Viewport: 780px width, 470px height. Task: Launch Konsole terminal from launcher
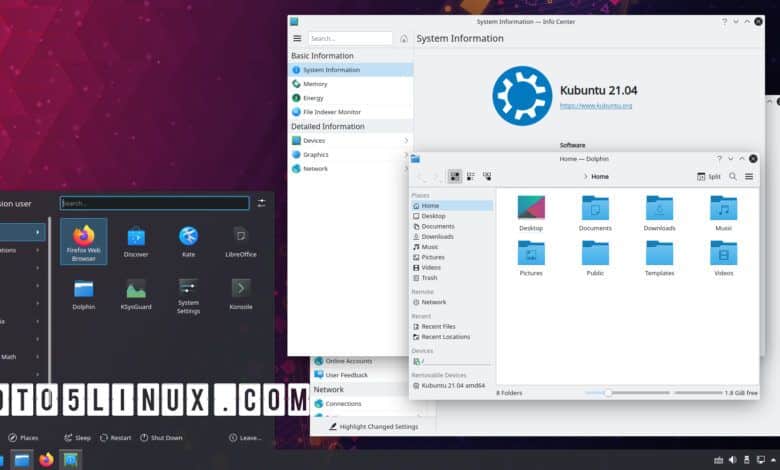pos(241,294)
